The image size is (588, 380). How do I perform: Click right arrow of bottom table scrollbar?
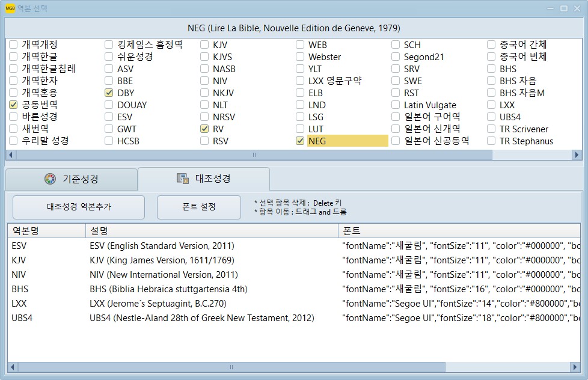pos(574,367)
